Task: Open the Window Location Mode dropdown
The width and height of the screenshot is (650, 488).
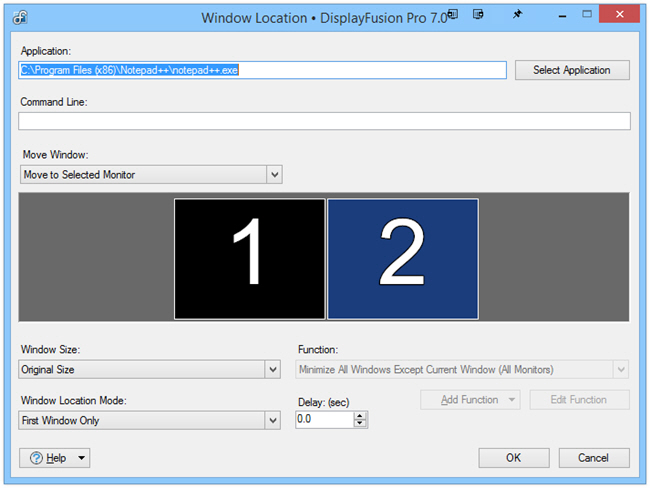Action: 149,420
